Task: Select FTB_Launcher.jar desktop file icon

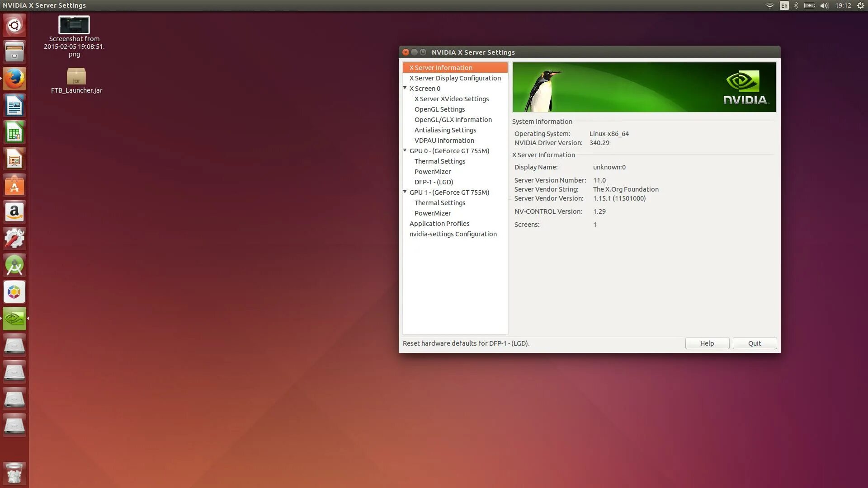Action: pyautogui.click(x=76, y=80)
